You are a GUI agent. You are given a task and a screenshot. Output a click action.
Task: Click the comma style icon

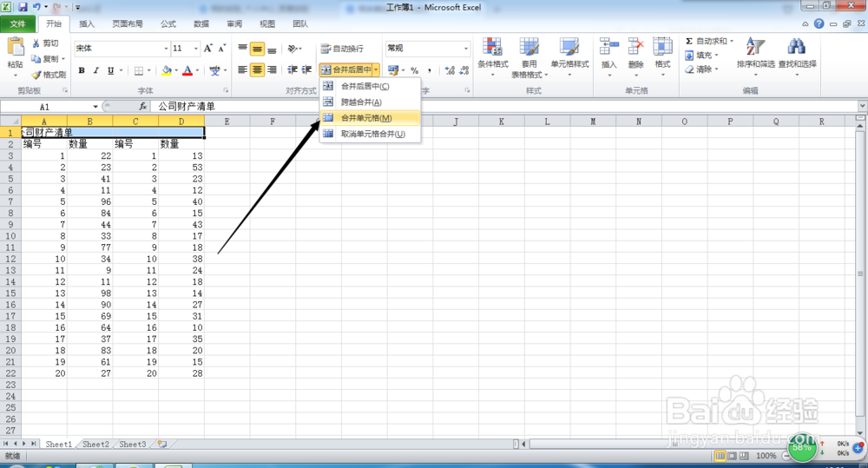430,70
